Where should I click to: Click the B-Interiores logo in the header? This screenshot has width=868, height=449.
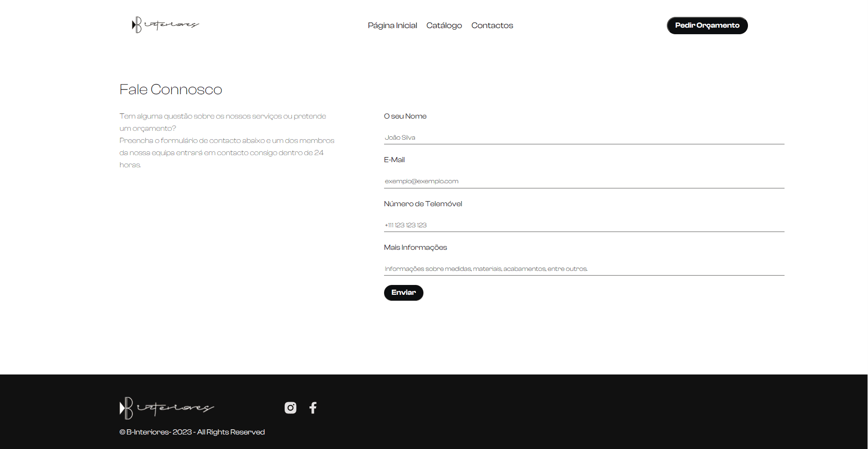tap(166, 25)
